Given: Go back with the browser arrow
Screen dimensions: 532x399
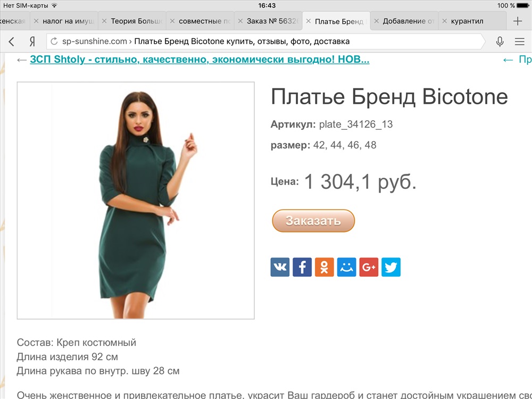Looking at the screenshot, I should [12, 41].
